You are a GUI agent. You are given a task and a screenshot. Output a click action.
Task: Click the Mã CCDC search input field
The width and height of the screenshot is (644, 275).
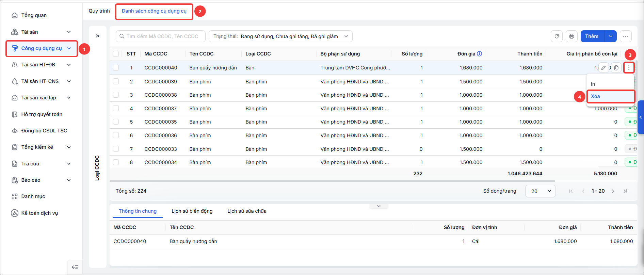pyautogui.click(x=161, y=36)
